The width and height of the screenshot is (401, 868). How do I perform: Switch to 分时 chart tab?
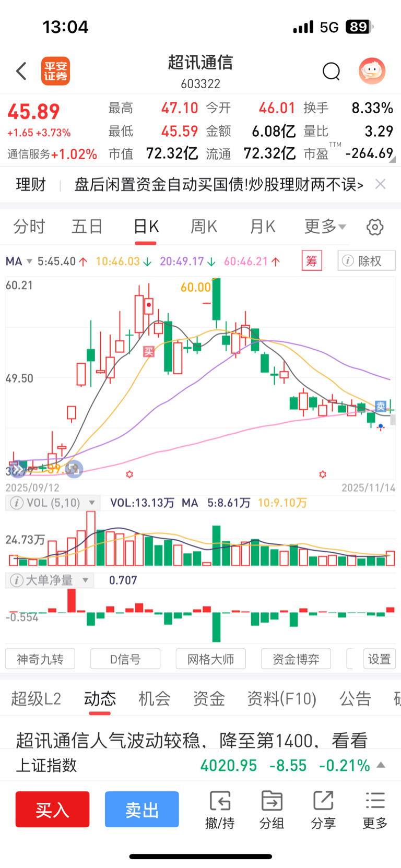(x=29, y=227)
